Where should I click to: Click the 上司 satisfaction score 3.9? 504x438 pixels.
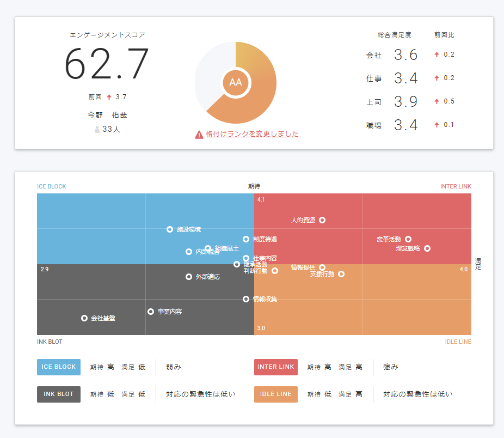tap(405, 102)
